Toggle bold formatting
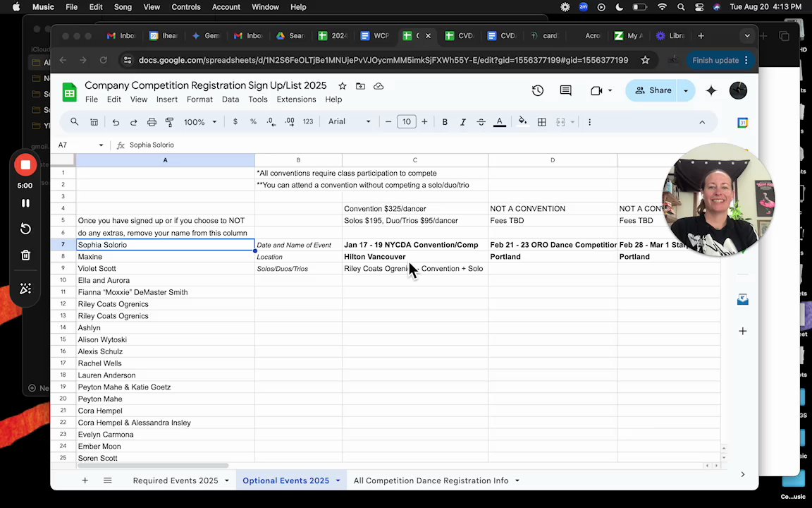 tap(445, 122)
